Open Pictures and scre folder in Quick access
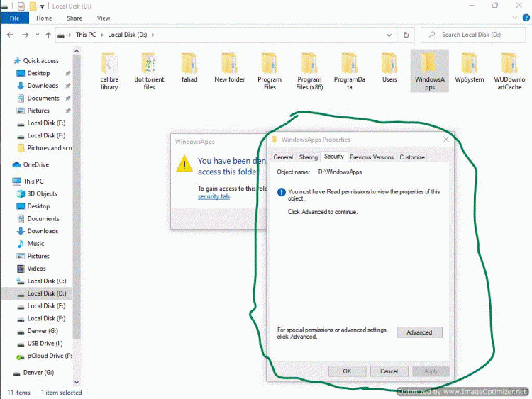Viewport: 532px width, 399px height. 44,148
